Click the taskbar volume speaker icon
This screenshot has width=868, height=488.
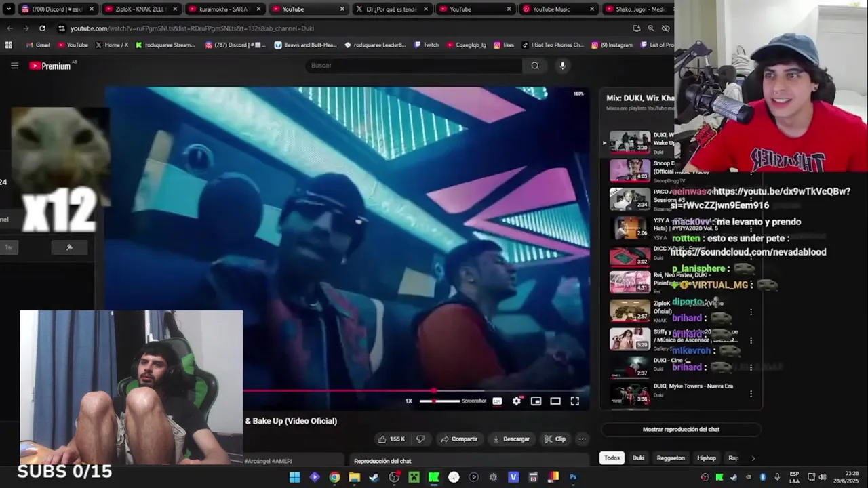[x=822, y=477]
